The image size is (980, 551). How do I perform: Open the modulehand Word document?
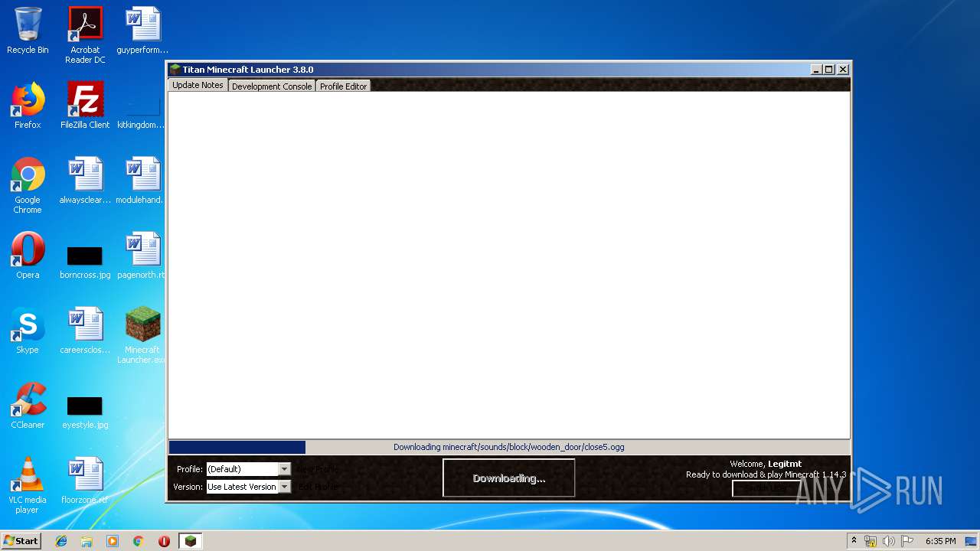[x=142, y=181]
